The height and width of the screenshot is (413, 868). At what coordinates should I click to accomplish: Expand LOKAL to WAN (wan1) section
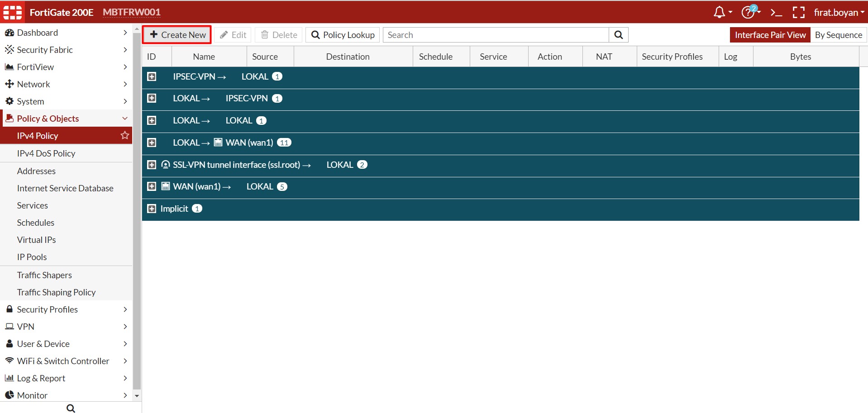point(152,142)
